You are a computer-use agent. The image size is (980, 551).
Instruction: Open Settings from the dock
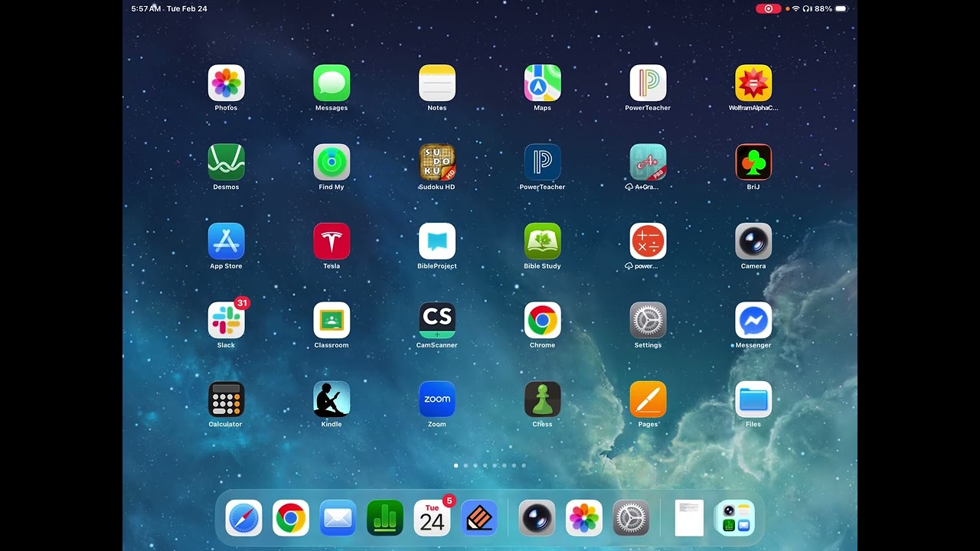point(632,518)
